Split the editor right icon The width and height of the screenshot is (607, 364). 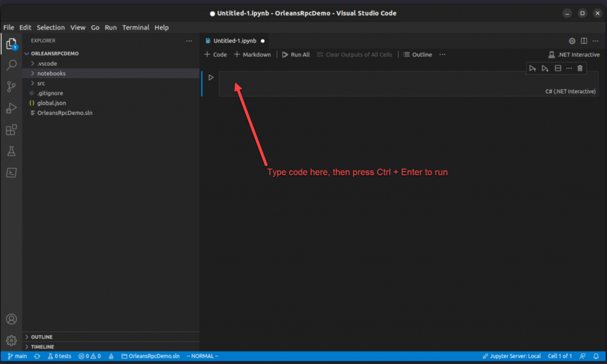pos(584,41)
